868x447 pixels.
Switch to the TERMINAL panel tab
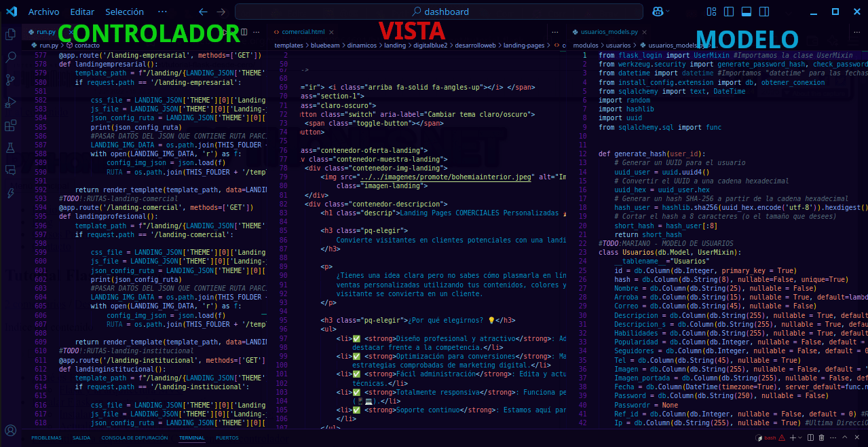(x=191, y=437)
